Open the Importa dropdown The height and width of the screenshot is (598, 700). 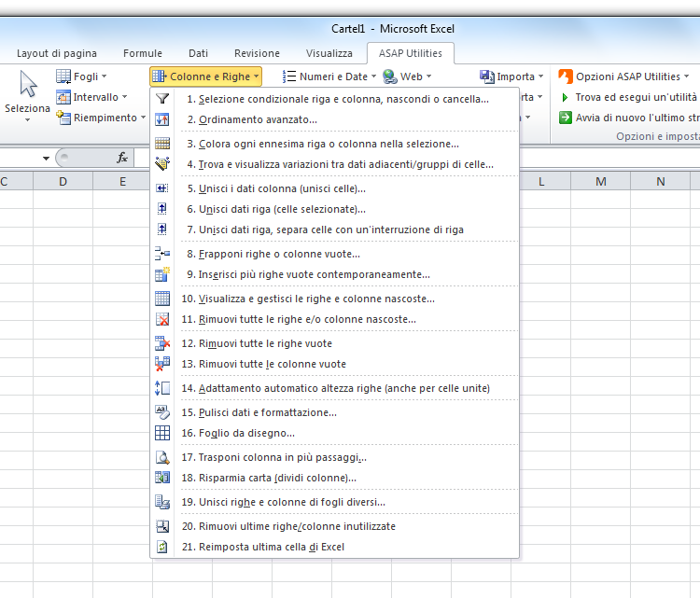[x=511, y=76]
